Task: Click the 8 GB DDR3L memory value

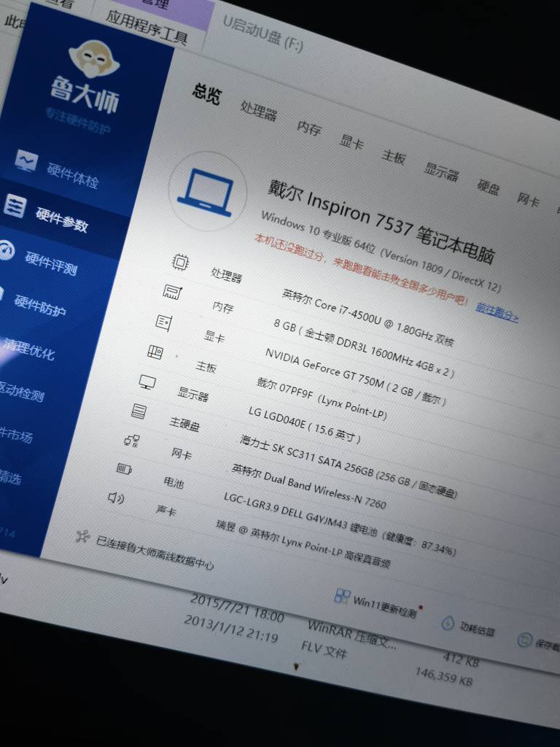Action: tap(364, 347)
